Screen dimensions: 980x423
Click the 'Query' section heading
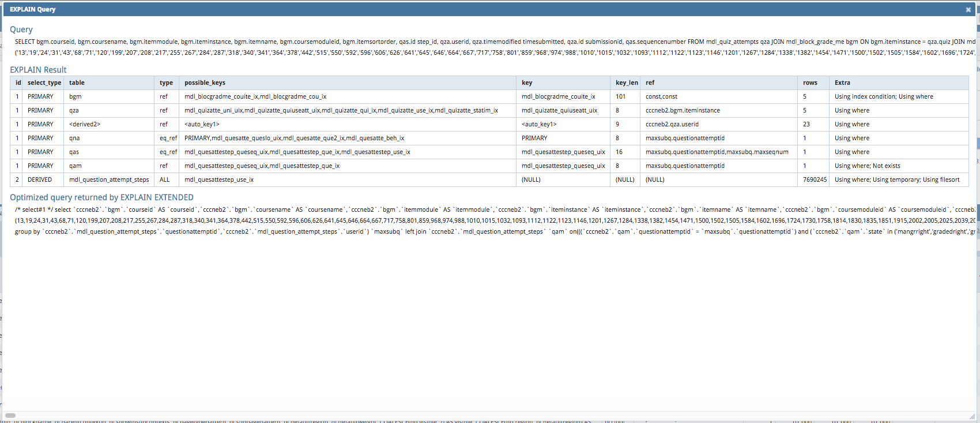(x=21, y=29)
